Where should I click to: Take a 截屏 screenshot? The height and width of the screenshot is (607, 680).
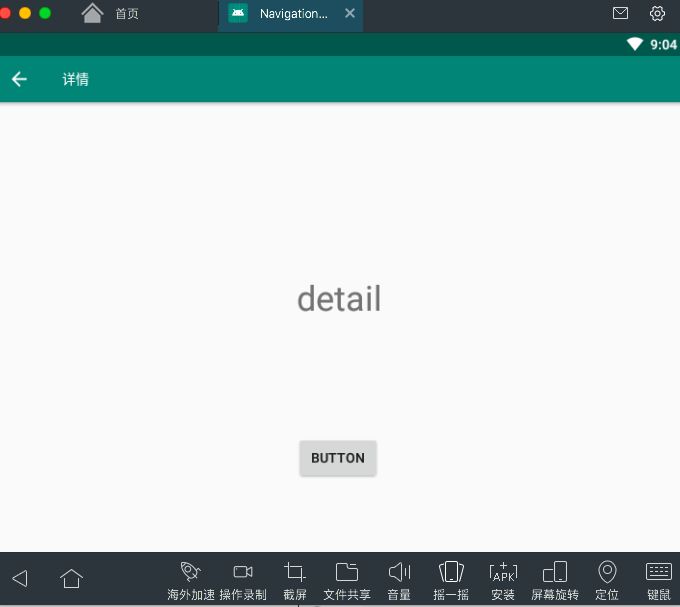(x=295, y=581)
